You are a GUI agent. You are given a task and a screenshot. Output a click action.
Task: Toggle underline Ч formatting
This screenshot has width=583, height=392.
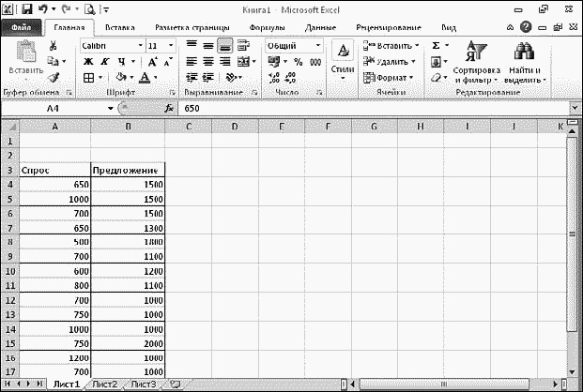coord(116,62)
